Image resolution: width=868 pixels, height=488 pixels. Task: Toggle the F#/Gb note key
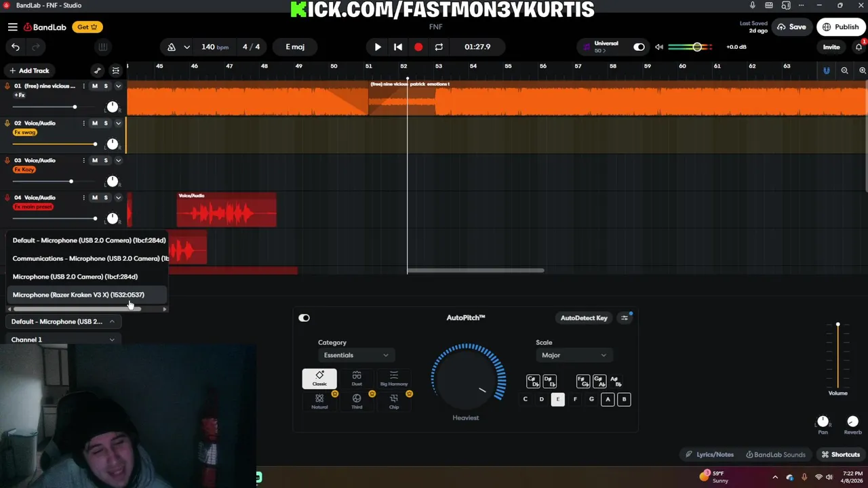point(583,382)
